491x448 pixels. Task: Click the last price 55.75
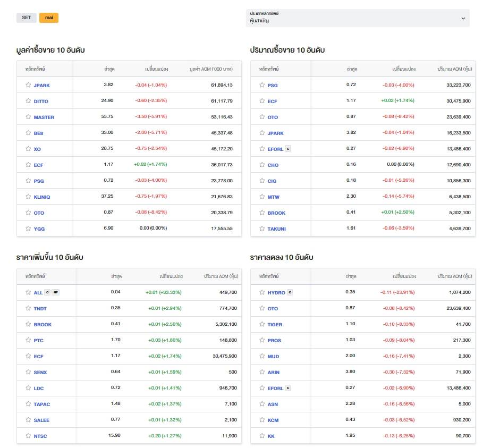(107, 116)
